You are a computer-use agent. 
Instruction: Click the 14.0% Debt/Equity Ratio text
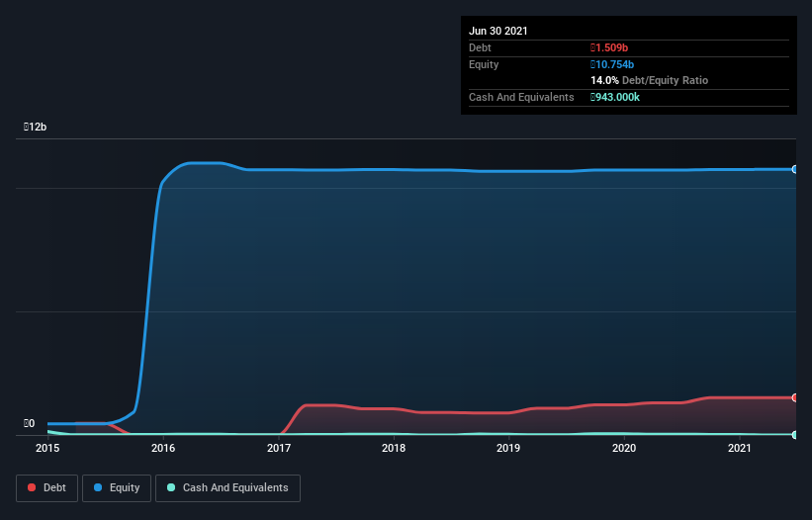point(650,80)
